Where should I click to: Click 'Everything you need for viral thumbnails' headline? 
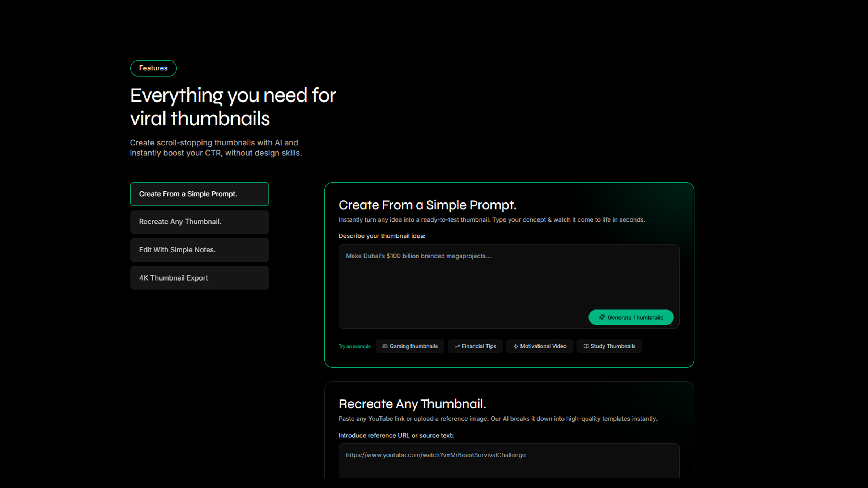[x=233, y=107]
